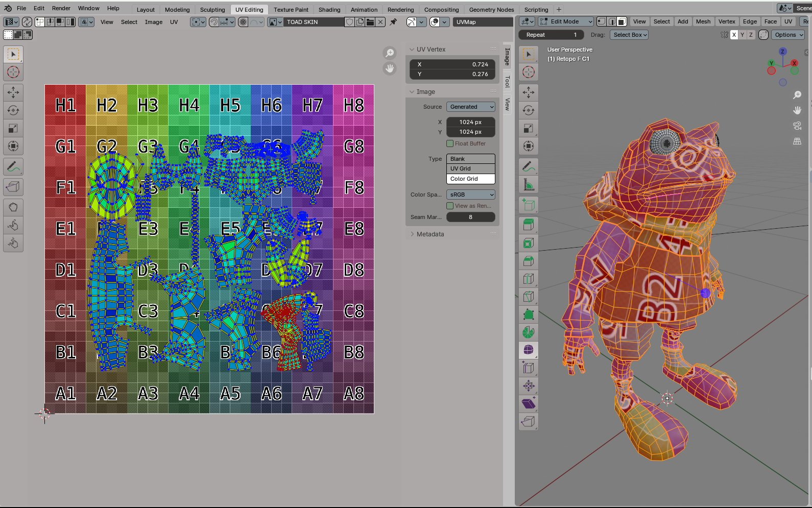Toggle camera view in 3D viewport
812x508 pixels.
coord(797,126)
